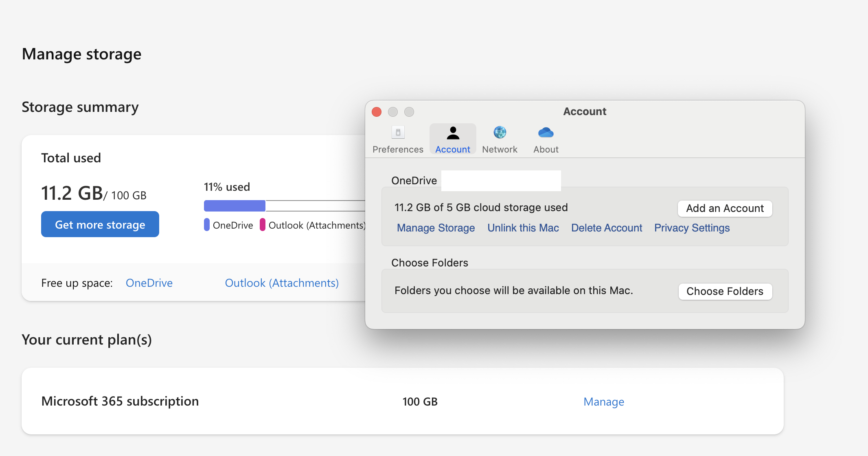Click Get more storage button
The image size is (868, 456).
[x=100, y=224]
